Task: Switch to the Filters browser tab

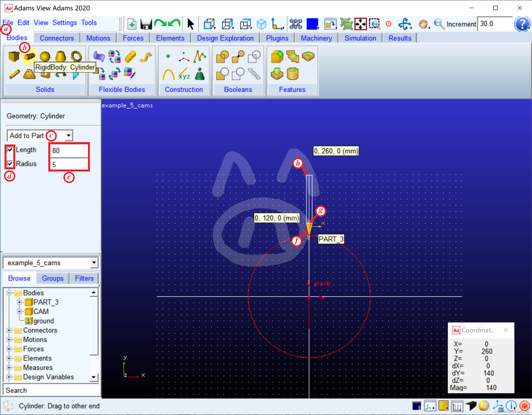Action: pyautogui.click(x=84, y=278)
